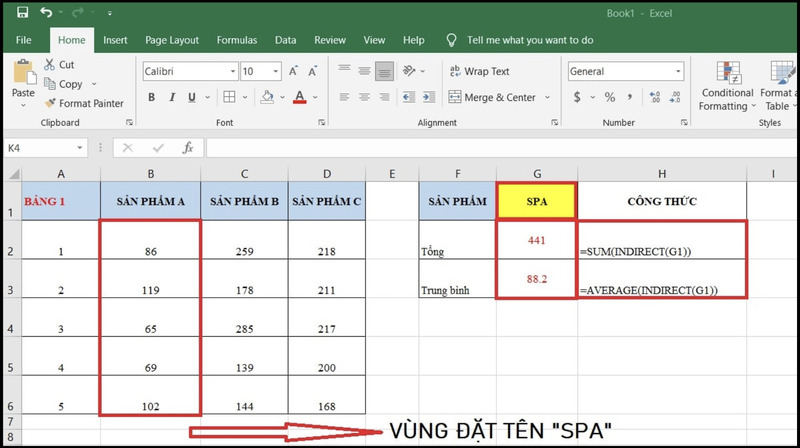Expand the Underline style arrow
800x448 pixels.
208,97
